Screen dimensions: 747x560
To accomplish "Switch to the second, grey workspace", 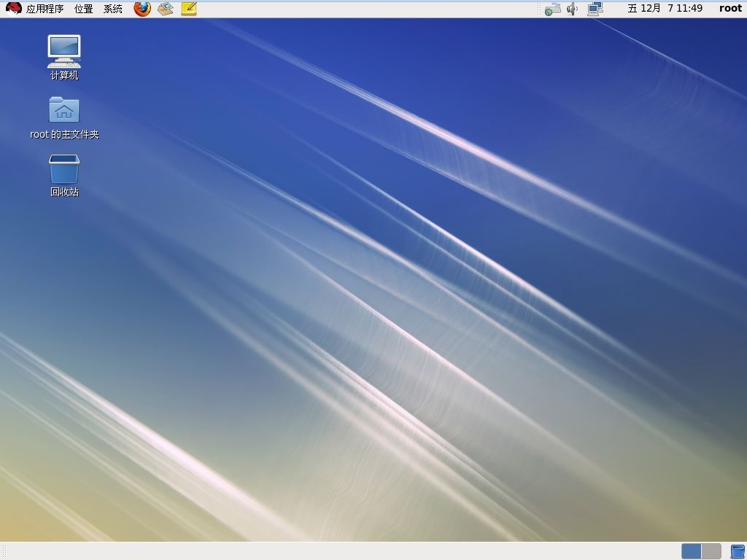I will pyautogui.click(x=711, y=551).
